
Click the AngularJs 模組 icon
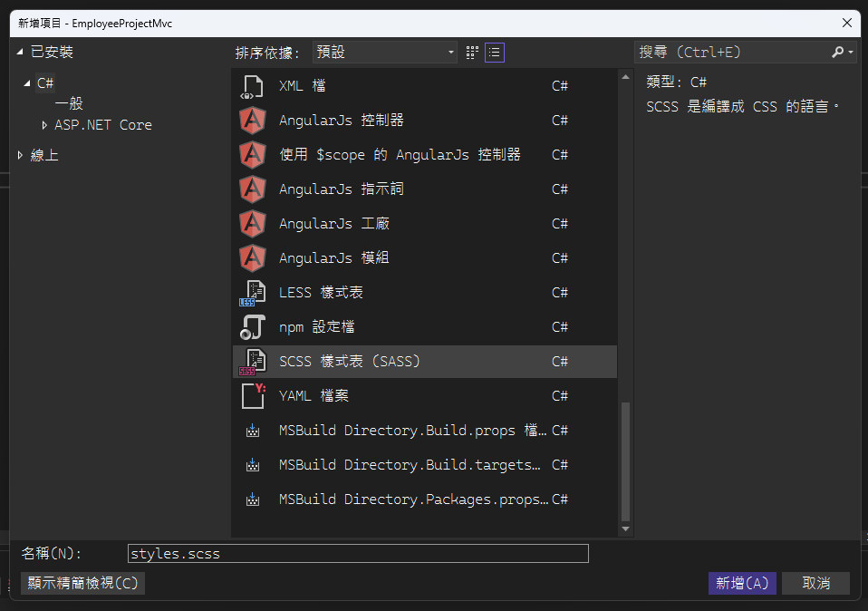(x=253, y=258)
